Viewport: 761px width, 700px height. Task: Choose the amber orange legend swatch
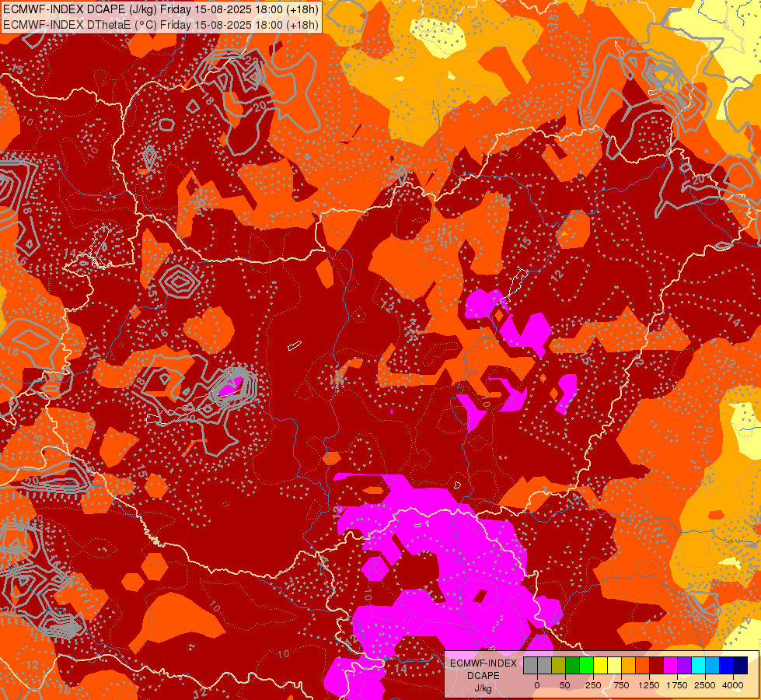[x=629, y=665]
